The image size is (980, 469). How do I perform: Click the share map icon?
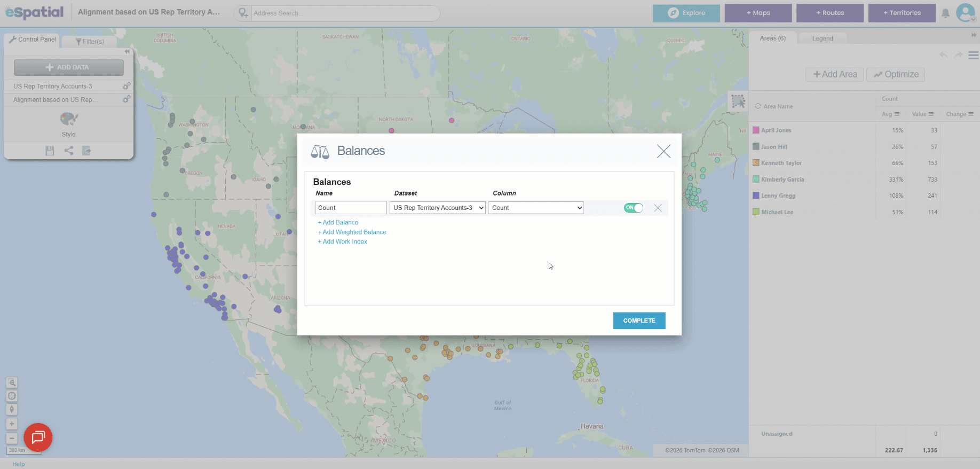coord(69,151)
